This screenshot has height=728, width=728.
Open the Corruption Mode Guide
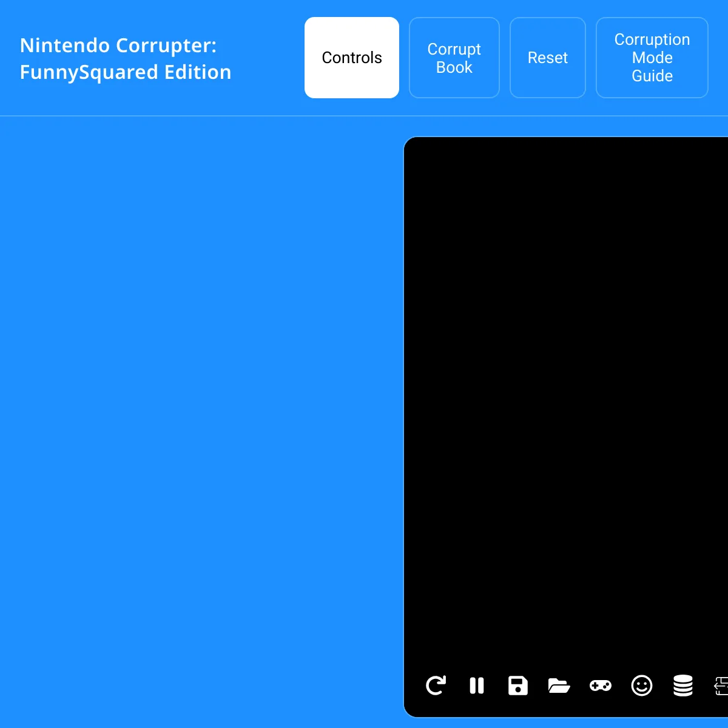[652, 58]
